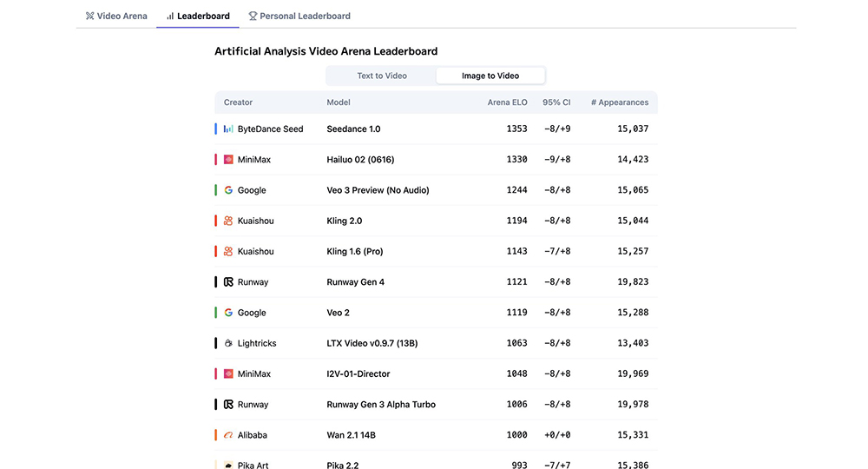
Task: Click the Lightricks logo icon
Action: point(228,344)
